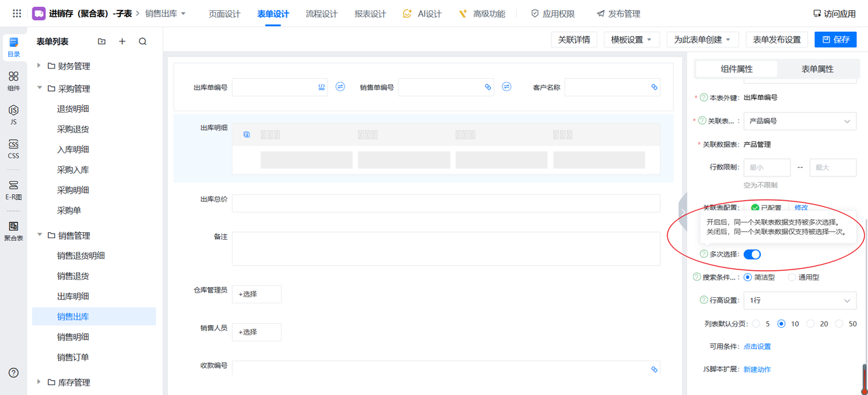Switch to the 表单属性 tab
Viewport: 868px width, 395px height.
pos(817,69)
